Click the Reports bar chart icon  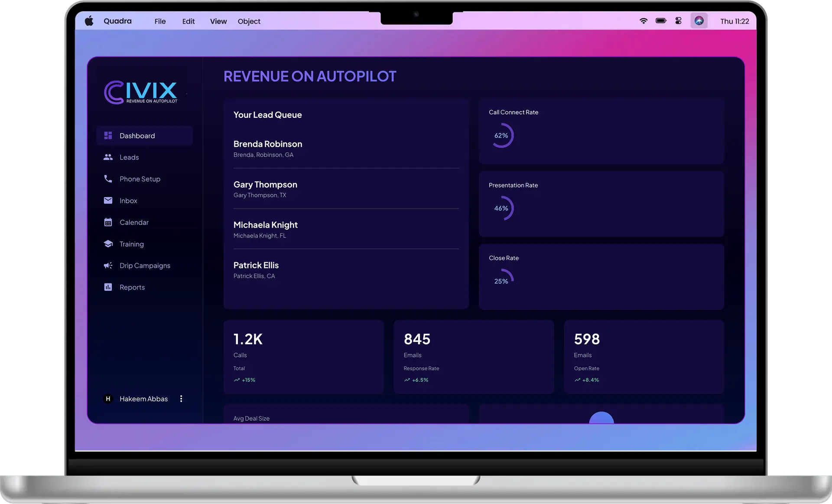tap(108, 287)
